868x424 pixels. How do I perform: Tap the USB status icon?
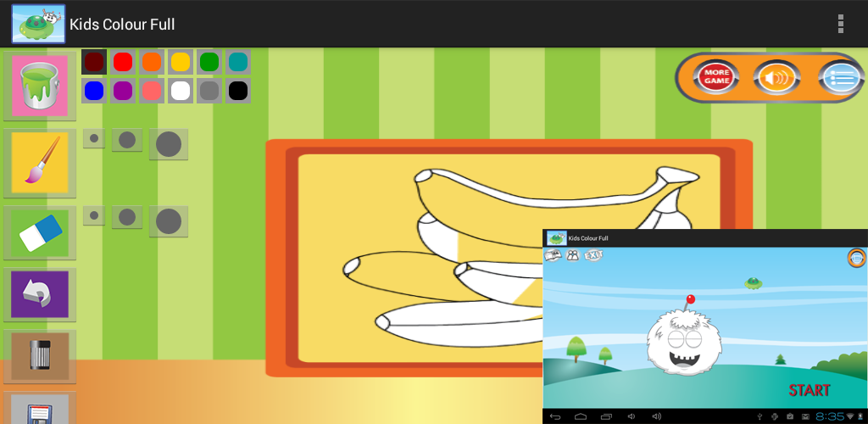(760, 416)
